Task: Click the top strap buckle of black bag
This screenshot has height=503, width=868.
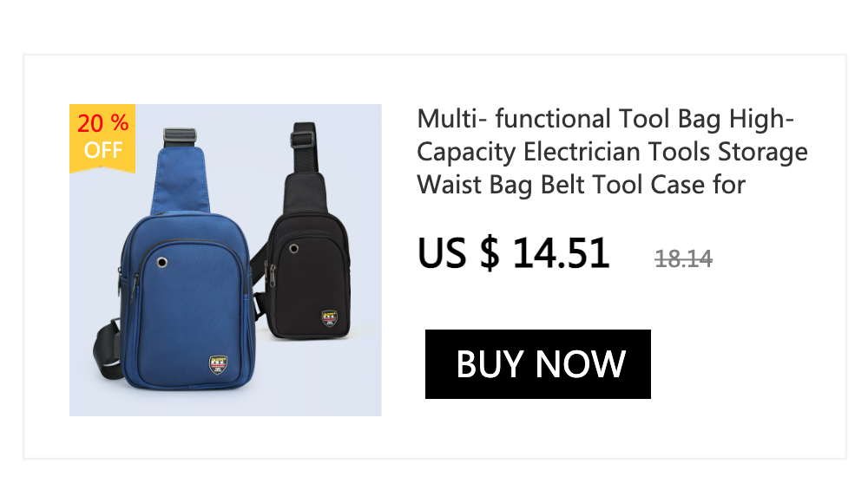Action: (x=303, y=139)
